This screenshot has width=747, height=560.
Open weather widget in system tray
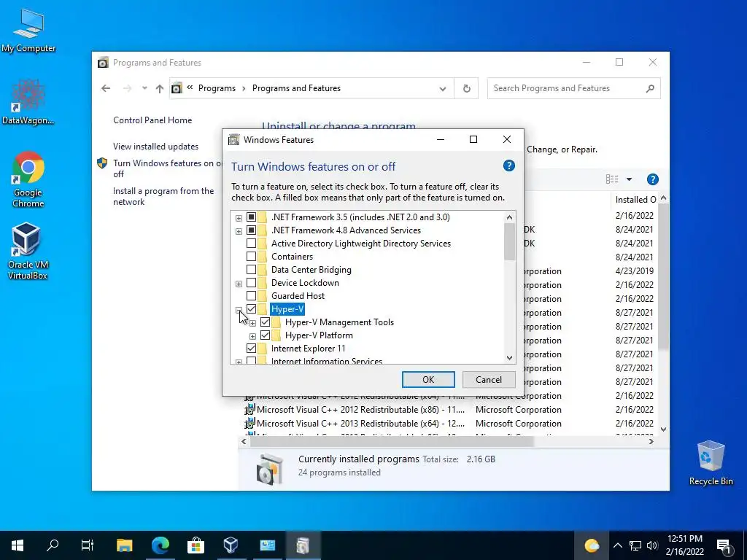[591, 545]
